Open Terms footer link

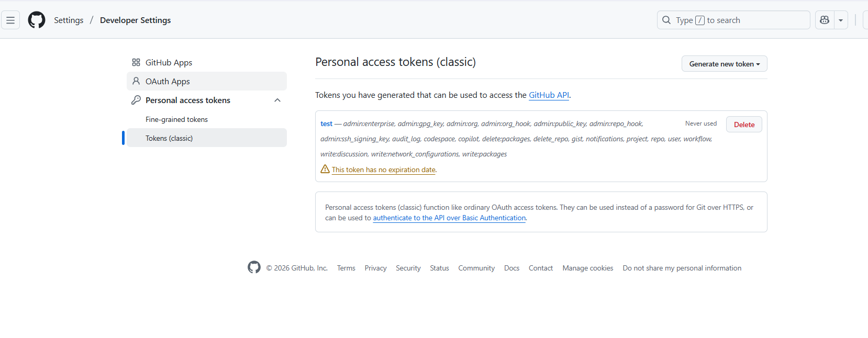pos(346,268)
